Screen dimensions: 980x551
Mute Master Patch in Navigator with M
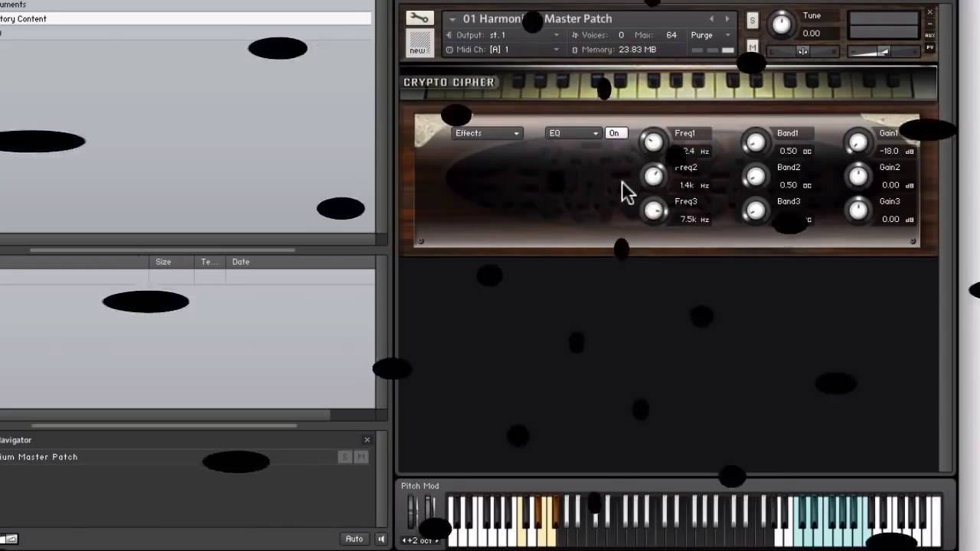pyautogui.click(x=361, y=457)
